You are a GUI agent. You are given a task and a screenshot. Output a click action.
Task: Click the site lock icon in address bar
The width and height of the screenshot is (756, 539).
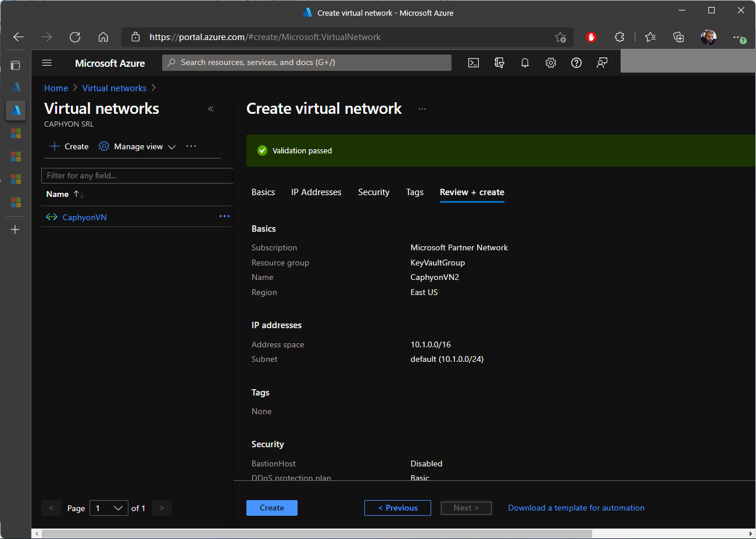pyautogui.click(x=135, y=37)
